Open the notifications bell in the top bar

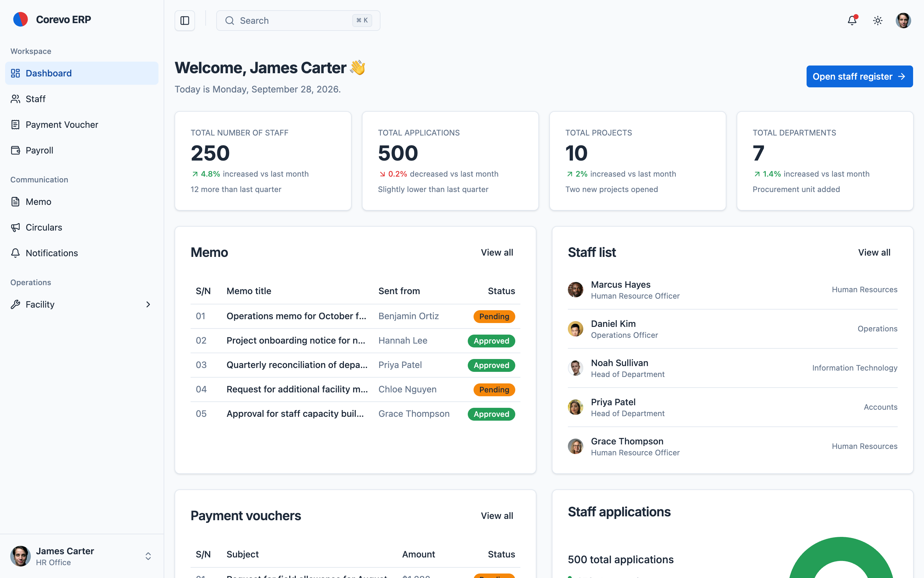852,21
